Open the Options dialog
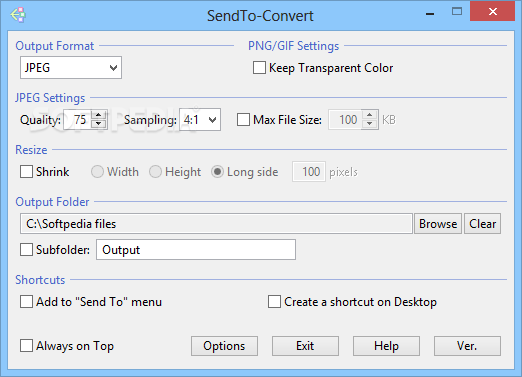Image resolution: width=522 pixels, height=377 pixels. [224, 346]
